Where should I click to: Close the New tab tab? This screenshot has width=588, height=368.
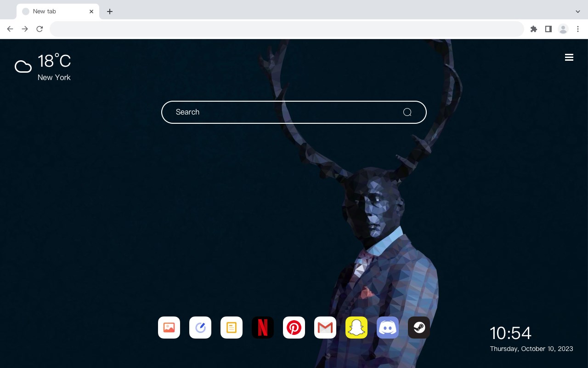(91, 11)
